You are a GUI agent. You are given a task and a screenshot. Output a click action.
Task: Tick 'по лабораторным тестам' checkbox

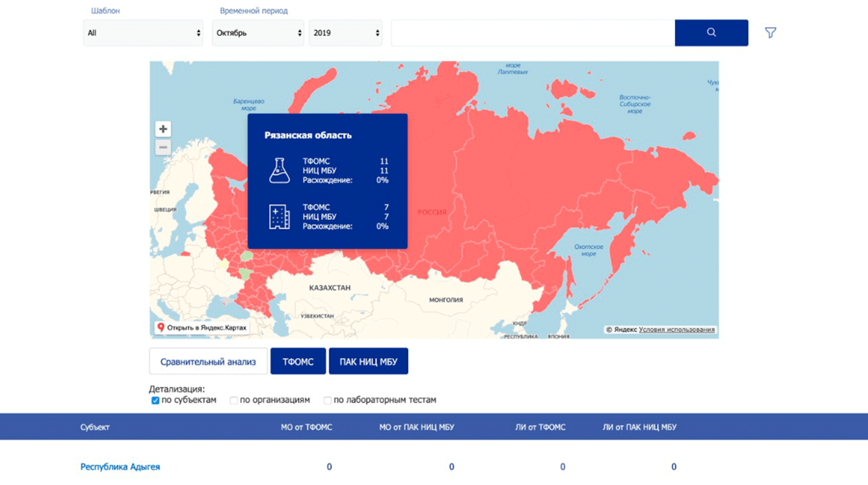click(327, 400)
